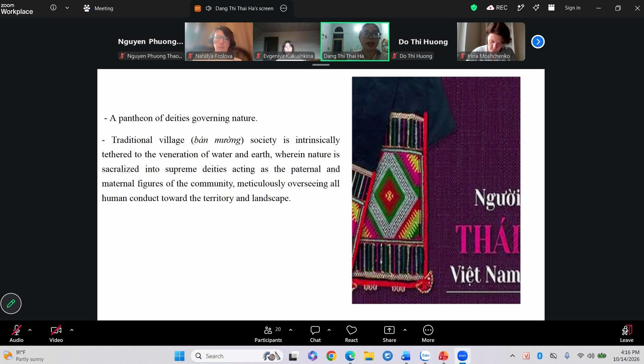Open Zalo app from taskbar
644x364 pixels.
[x=425, y=356]
